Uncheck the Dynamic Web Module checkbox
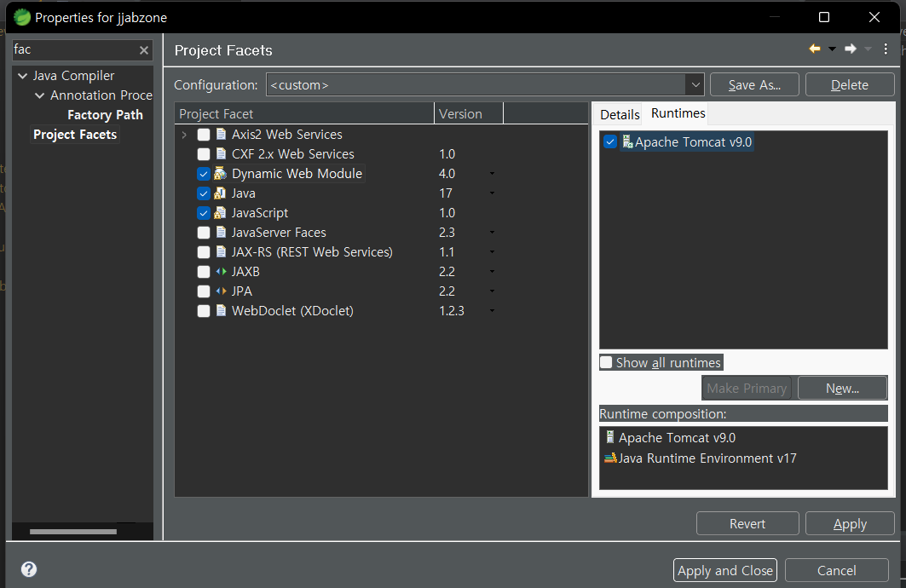 click(x=204, y=174)
